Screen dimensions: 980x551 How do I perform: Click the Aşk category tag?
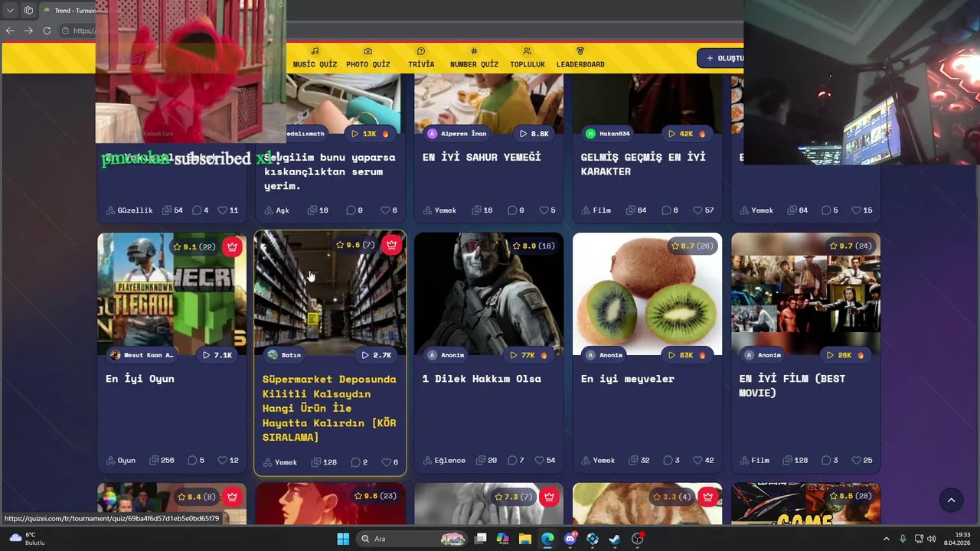coord(277,210)
